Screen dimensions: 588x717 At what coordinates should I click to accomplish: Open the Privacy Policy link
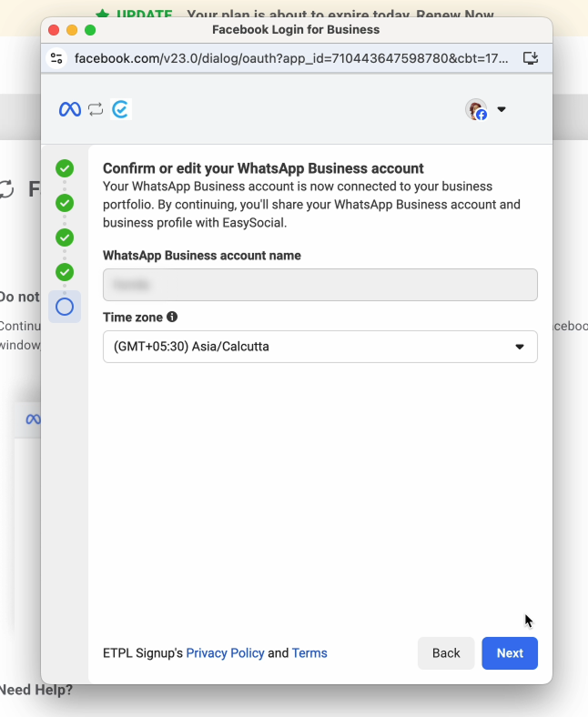click(x=225, y=653)
